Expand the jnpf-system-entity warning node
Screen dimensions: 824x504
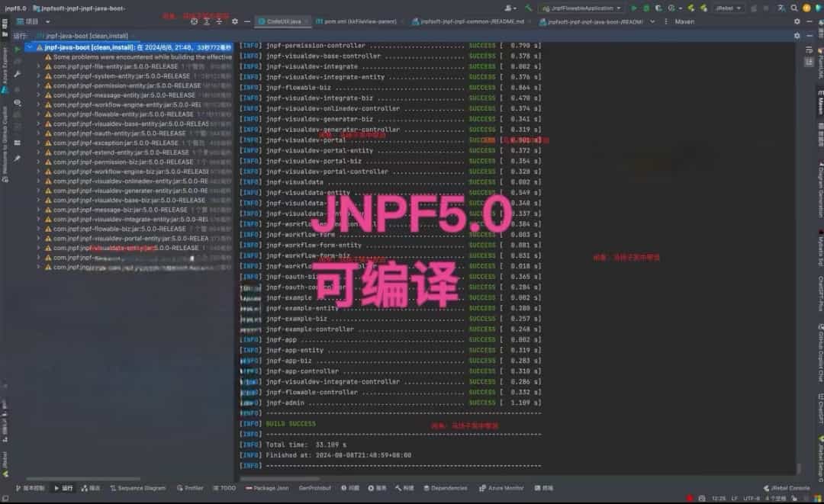point(38,76)
